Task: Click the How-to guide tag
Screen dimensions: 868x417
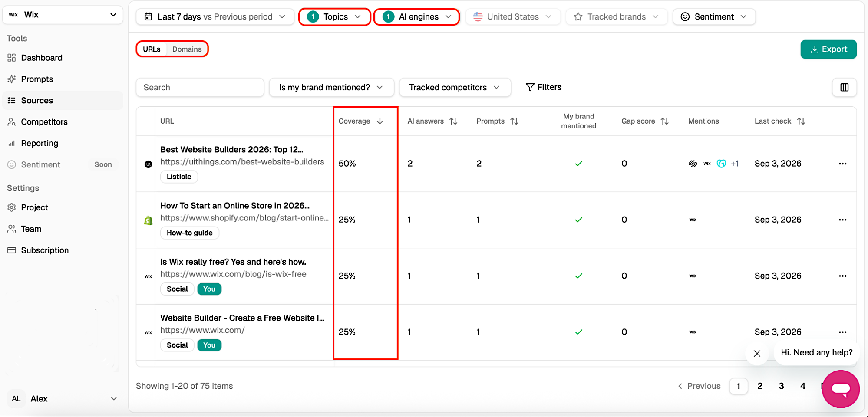Action: coord(190,233)
